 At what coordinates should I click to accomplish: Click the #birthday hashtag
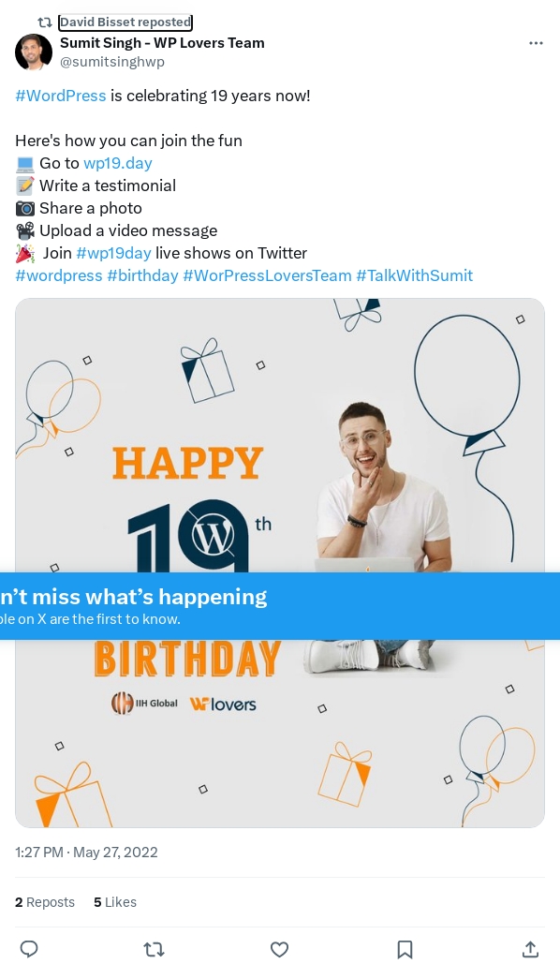[x=142, y=275]
